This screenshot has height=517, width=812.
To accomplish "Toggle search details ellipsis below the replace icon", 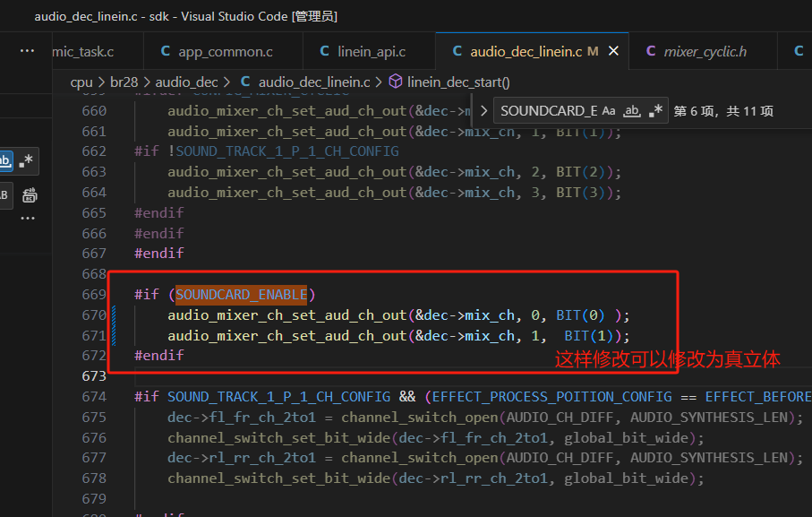I will click(x=28, y=218).
